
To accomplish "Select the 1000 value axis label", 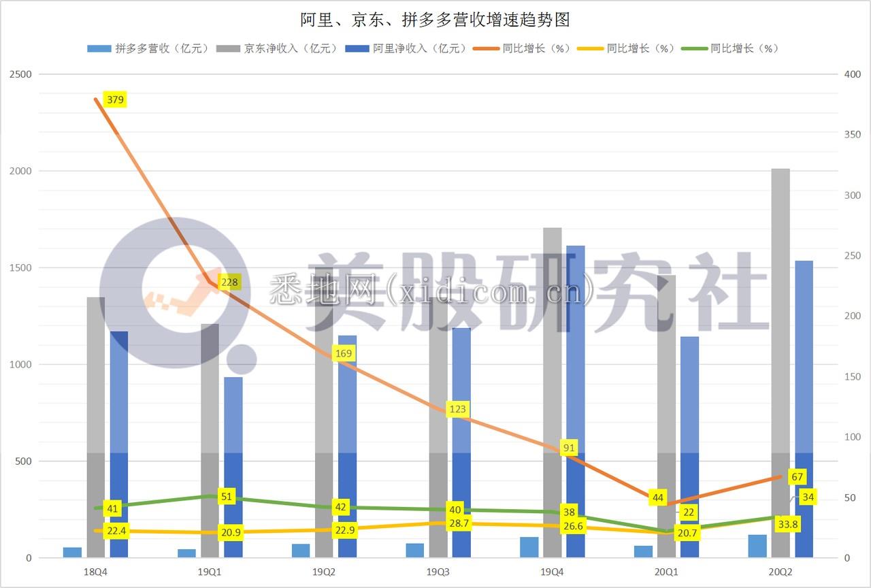I will point(20,365).
